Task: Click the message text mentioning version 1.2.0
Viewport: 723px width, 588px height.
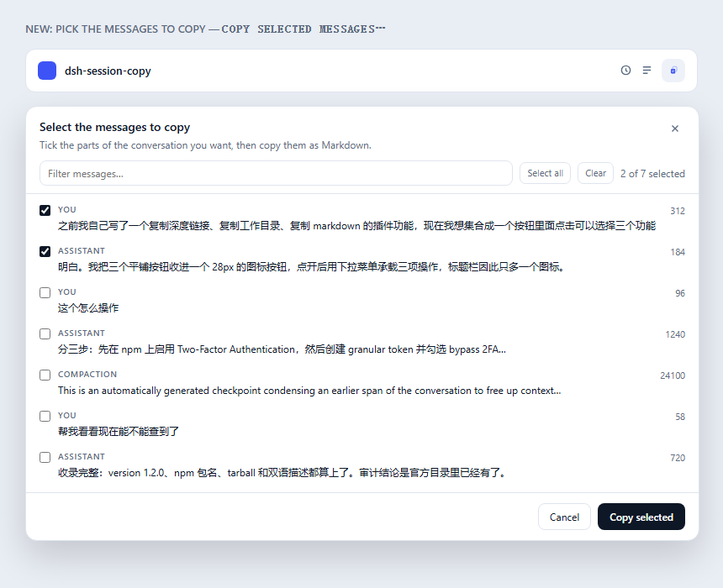Action: coord(282,473)
